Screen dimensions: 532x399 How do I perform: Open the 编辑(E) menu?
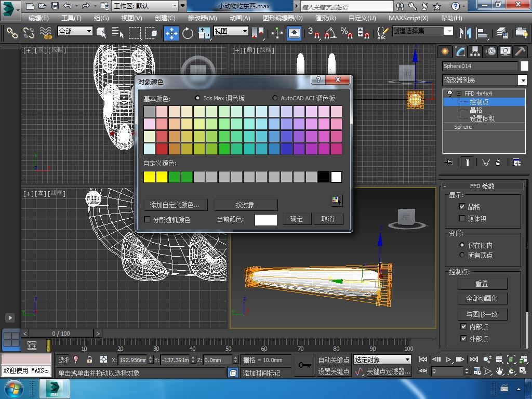[38, 18]
